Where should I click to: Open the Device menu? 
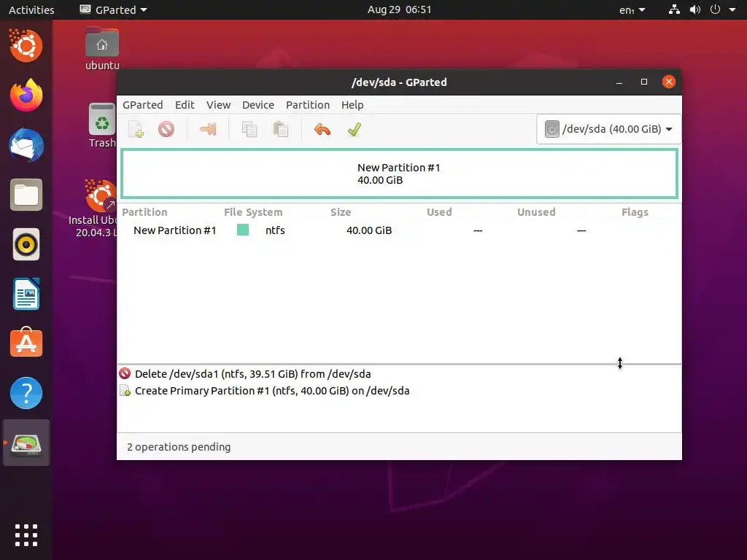click(x=258, y=105)
